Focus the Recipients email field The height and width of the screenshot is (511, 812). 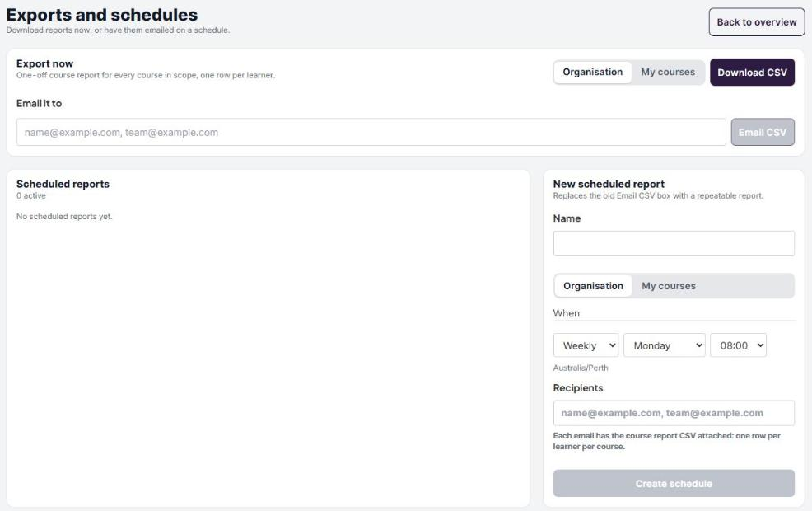[673, 413]
